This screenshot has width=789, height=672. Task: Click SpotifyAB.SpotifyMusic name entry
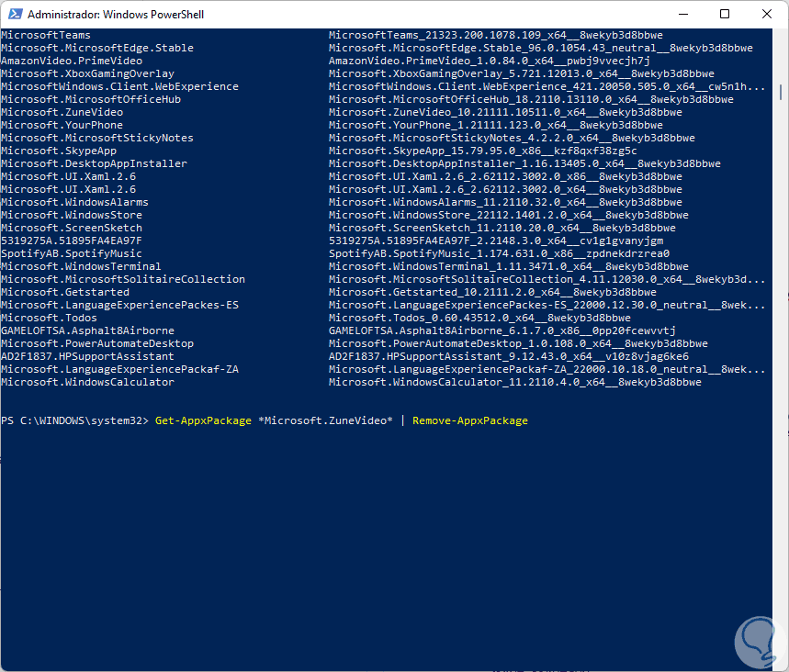point(72,253)
